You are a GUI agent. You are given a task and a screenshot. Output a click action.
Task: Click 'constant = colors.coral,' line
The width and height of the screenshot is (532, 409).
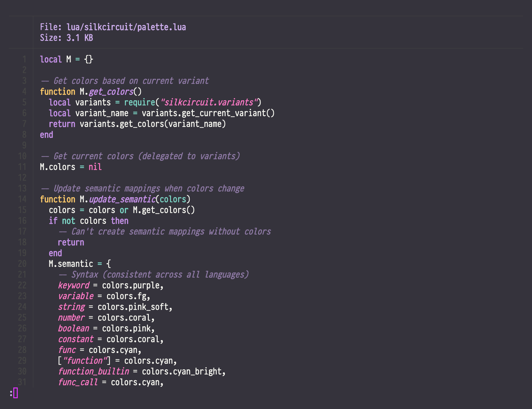click(111, 339)
